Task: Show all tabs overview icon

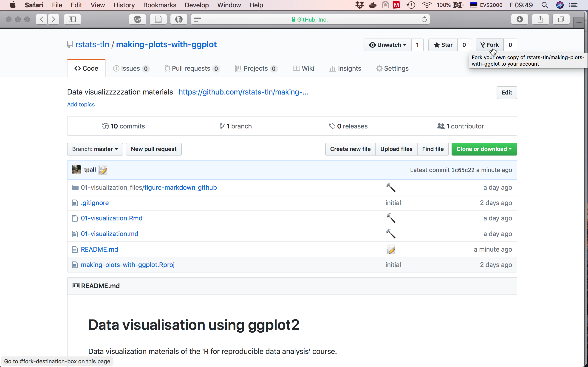Action: point(561,19)
